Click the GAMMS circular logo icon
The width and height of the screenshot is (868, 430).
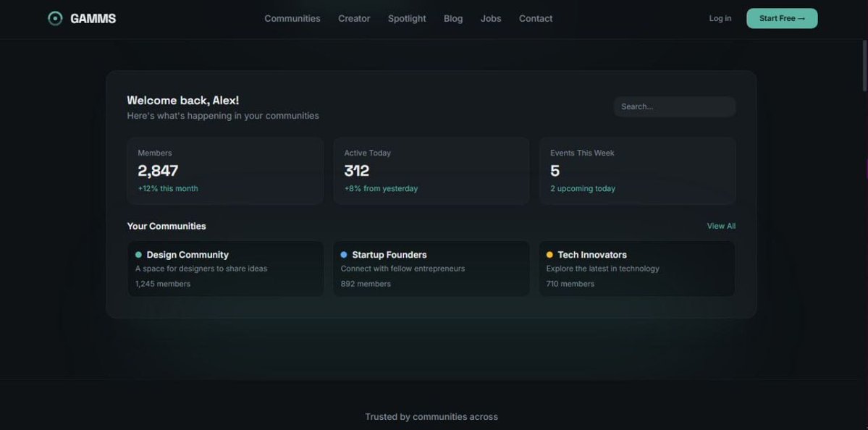tap(55, 18)
